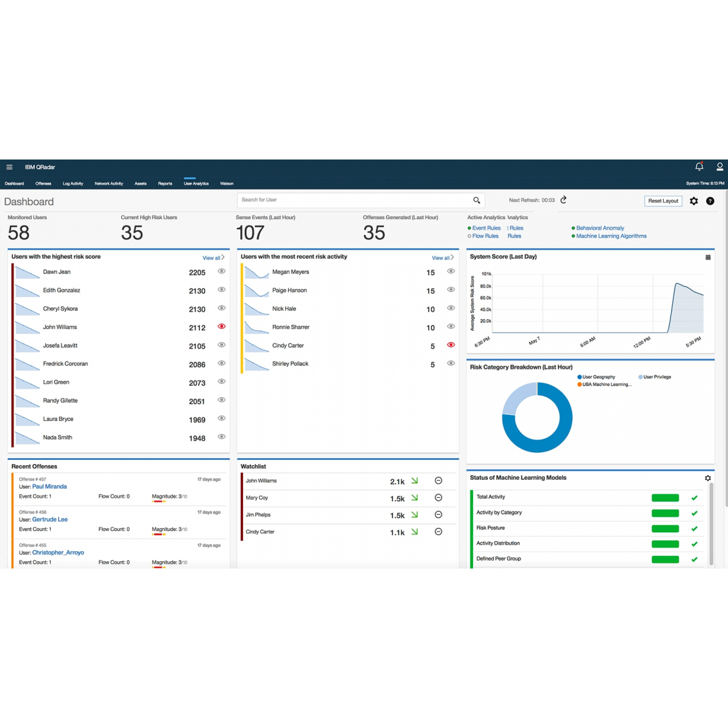Click the Search for User field
This screenshot has width=728, height=728.
point(354,200)
